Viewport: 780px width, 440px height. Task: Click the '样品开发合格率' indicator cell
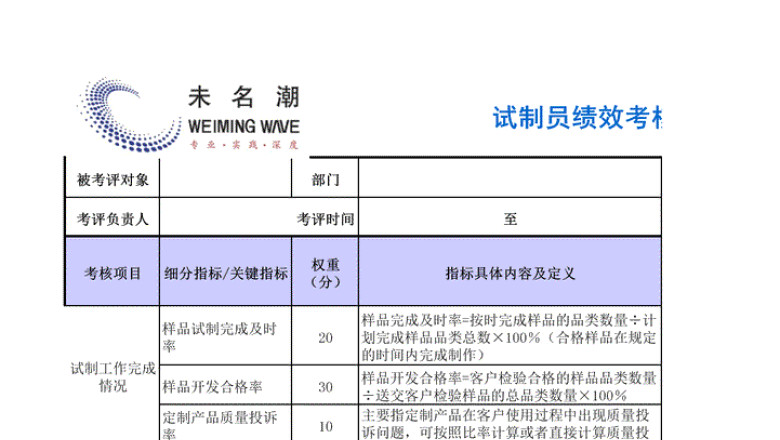225,386
